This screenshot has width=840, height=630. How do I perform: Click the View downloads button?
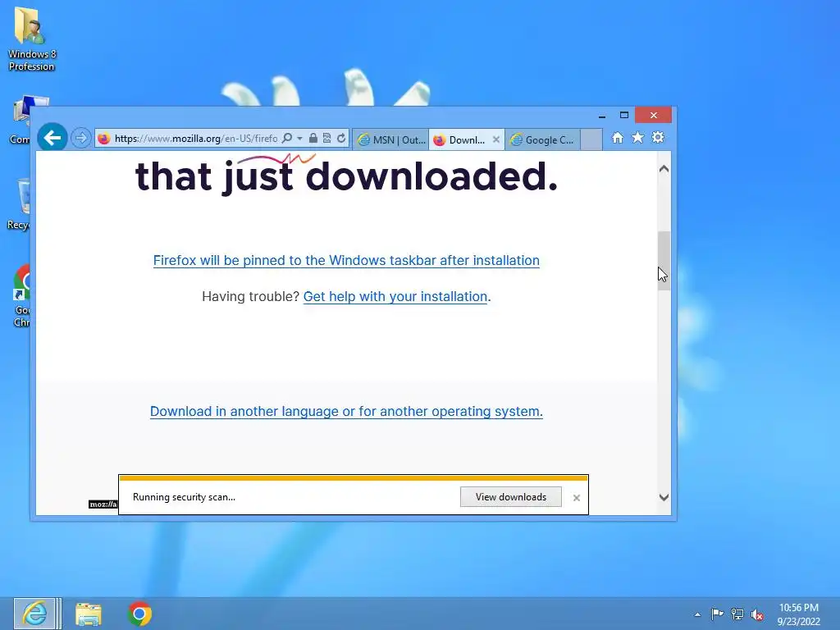click(x=510, y=496)
